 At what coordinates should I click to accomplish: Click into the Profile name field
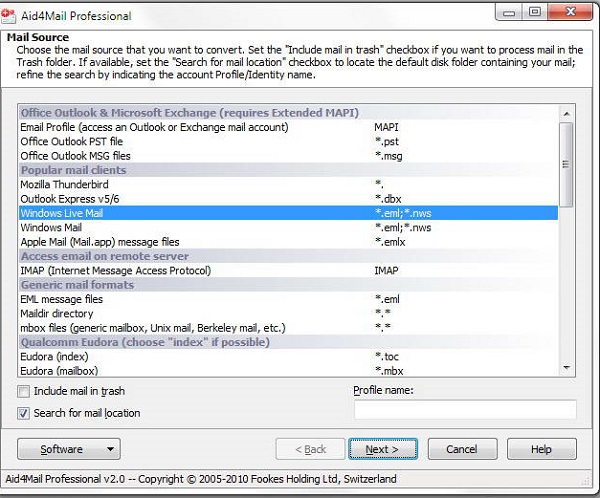(x=465, y=410)
